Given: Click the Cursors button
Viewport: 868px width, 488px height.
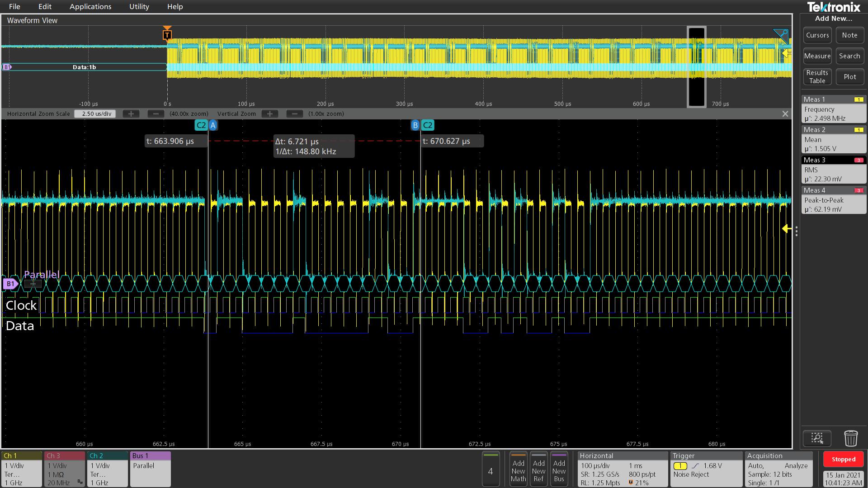Looking at the screenshot, I should coord(817,35).
